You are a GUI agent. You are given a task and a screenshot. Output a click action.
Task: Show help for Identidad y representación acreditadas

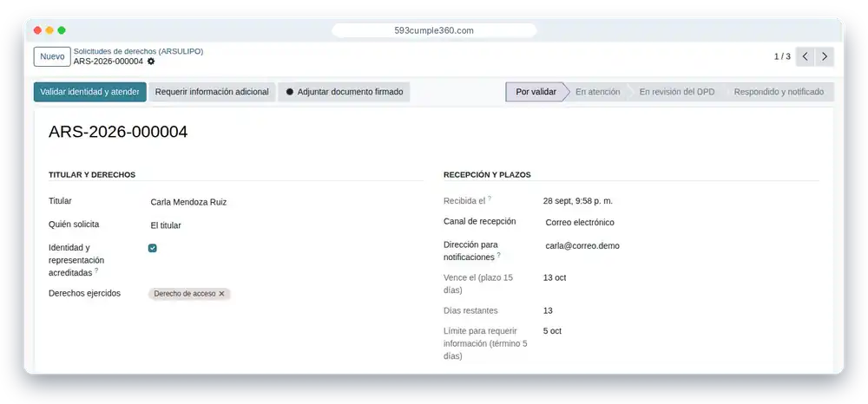(x=96, y=270)
